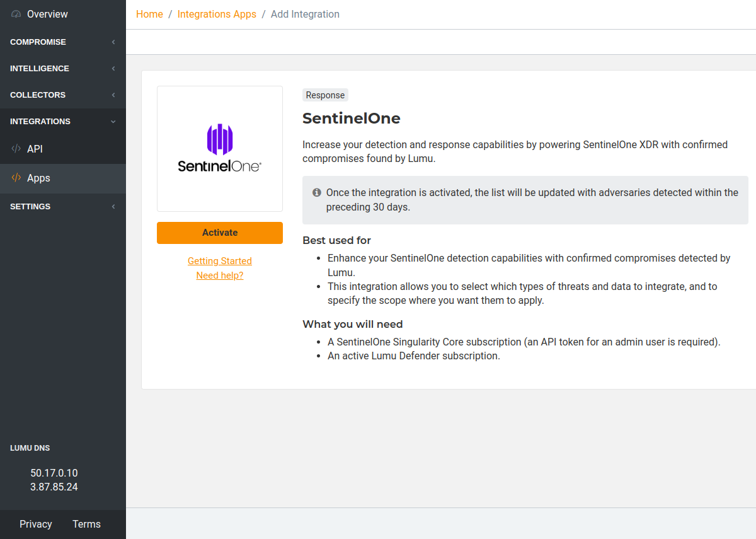Image resolution: width=756 pixels, height=539 pixels.
Task: Expand the Collectors chevron arrow
Action: click(x=113, y=95)
